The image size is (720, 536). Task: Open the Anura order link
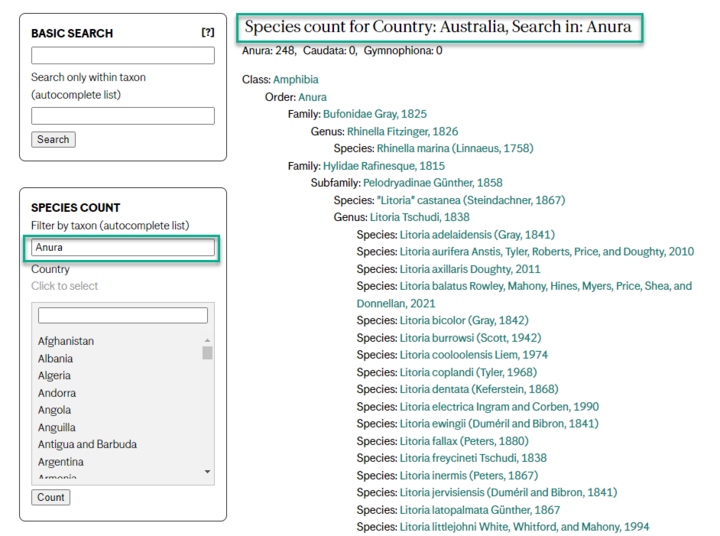312,97
